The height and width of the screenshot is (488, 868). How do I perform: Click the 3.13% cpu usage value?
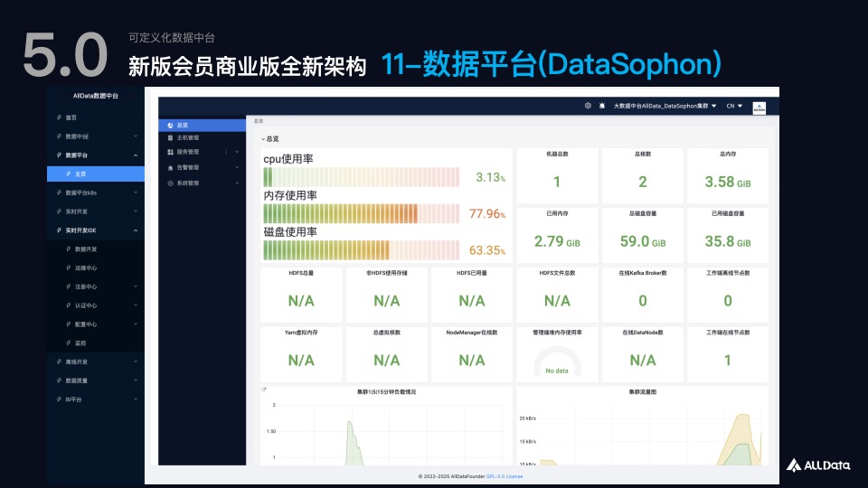490,178
